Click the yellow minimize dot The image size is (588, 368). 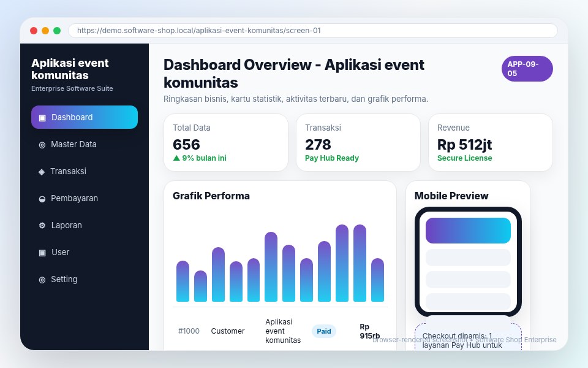[x=45, y=31]
